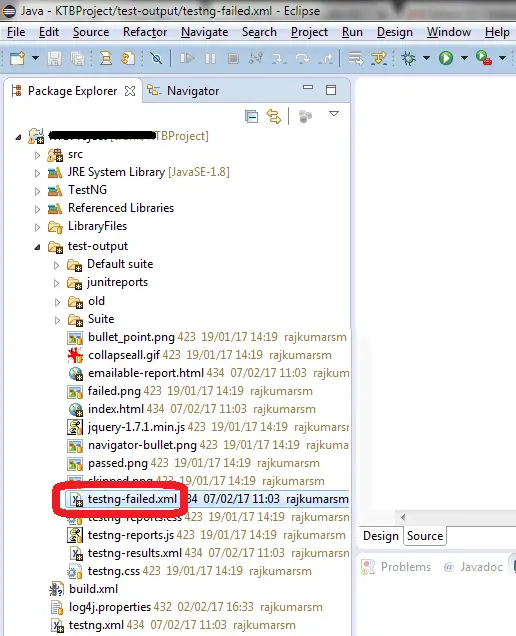Click the Save All toolbar icon
Image resolution: width=516 pixels, height=636 pixels.
click(77, 58)
